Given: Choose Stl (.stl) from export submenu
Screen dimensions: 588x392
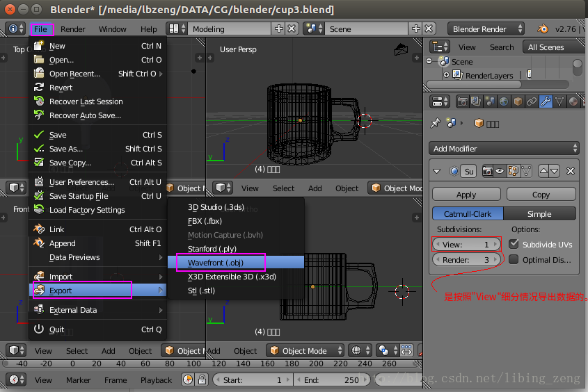Looking at the screenshot, I should coord(236,291).
